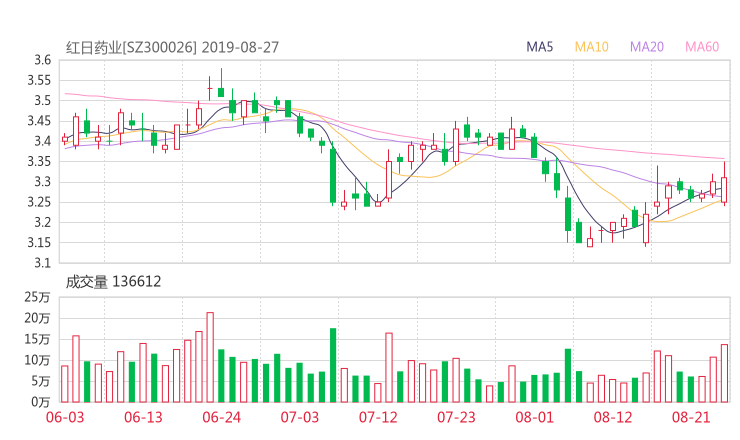The height and width of the screenshot is (440, 740).
Task: Click the 红日药业[SZ300026] chart title
Action: tap(131, 47)
